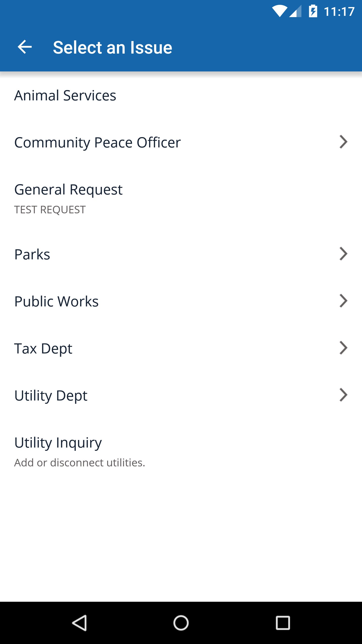Open the Public Works category label
Image resolution: width=362 pixels, height=644 pixels.
56,301
